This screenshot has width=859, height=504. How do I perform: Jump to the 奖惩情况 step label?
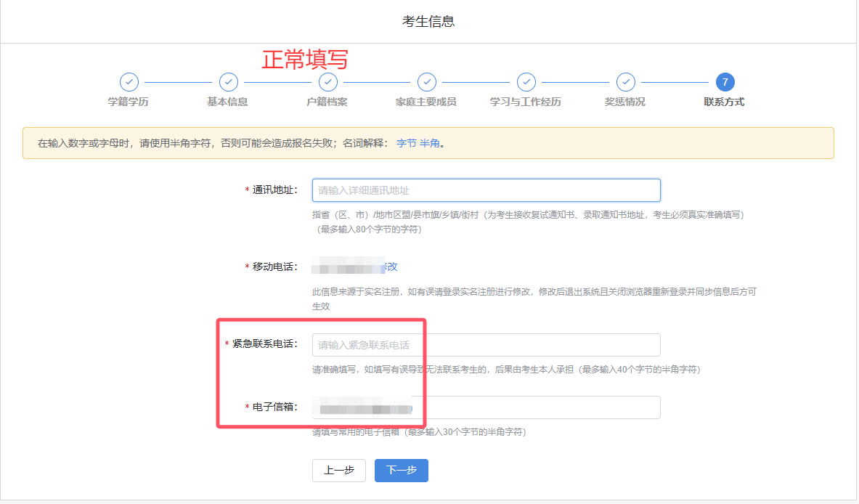click(625, 102)
